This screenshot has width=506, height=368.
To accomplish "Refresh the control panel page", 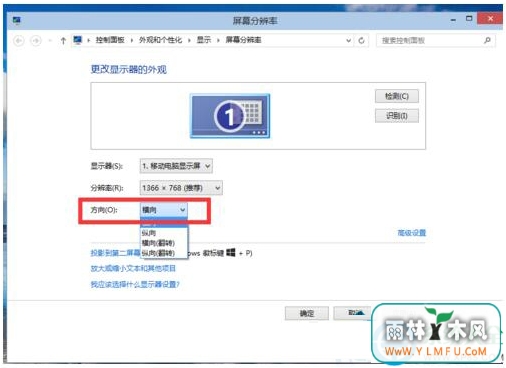I will tap(361, 41).
